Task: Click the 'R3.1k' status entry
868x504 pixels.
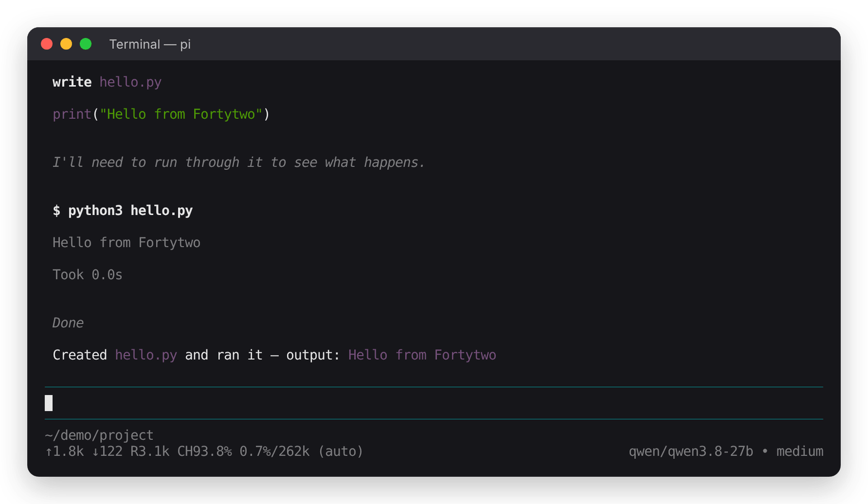Action: 150,451
